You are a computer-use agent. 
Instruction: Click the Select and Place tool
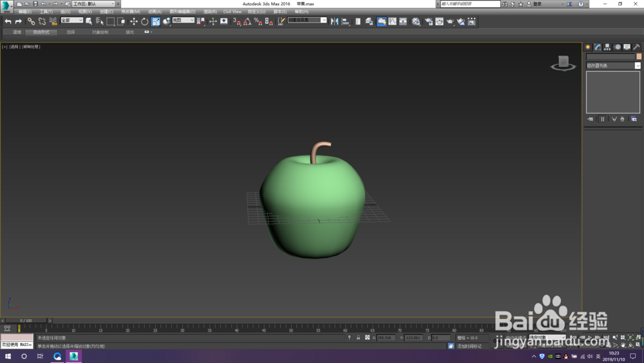tap(166, 21)
